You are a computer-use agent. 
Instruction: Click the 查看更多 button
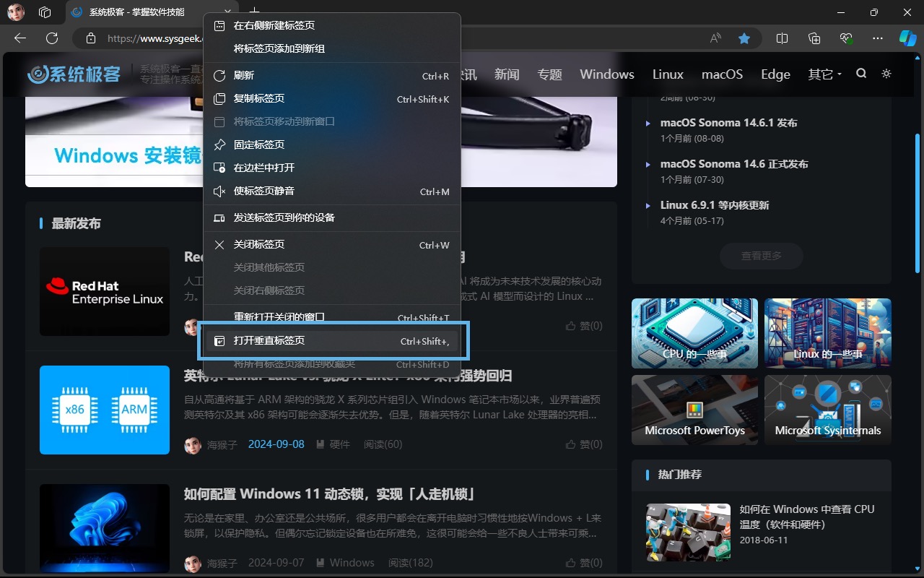click(x=761, y=256)
